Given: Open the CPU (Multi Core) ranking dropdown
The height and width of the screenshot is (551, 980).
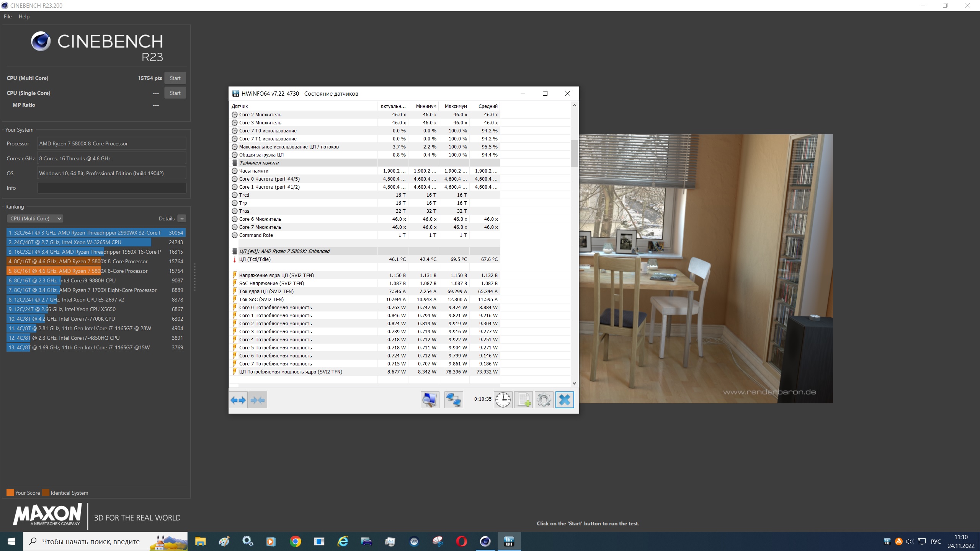Looking at the screenshot, I should (35, 218).
